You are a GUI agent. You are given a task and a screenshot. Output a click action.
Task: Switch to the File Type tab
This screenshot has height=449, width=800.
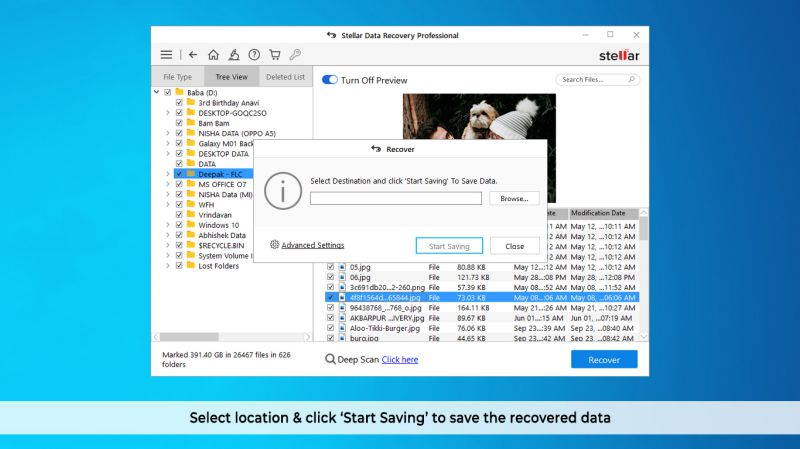click(x=178, y=77)
